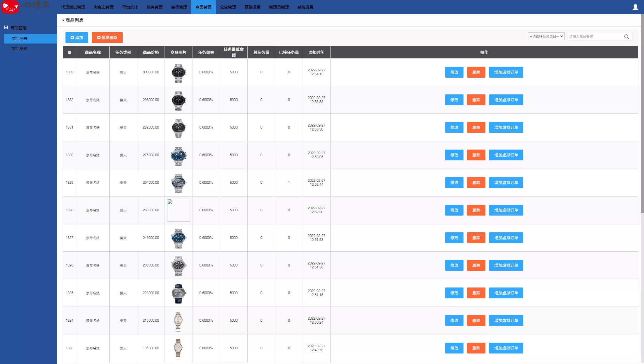
Task: Click the blue watch thumbnail for ID 1830
Action: (179, 156)
